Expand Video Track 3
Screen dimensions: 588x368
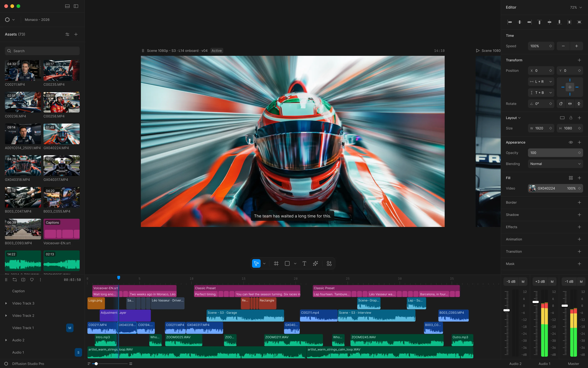pyautogui.click(x=6, y=303)
